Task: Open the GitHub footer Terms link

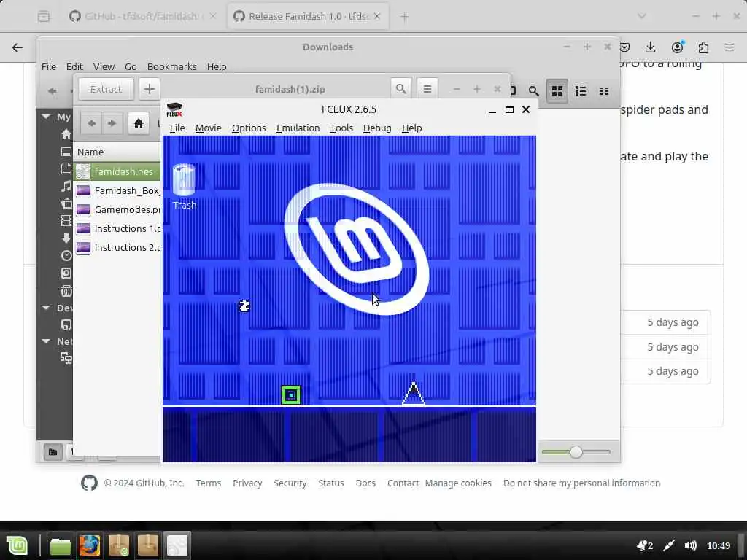Action: pyautogui.click(x=209, y=483)
